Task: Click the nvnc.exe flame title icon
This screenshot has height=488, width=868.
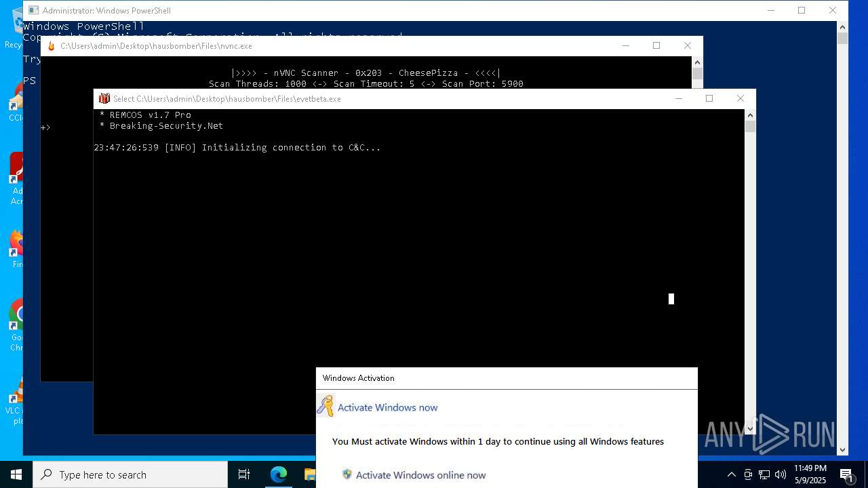Action: 51,46
